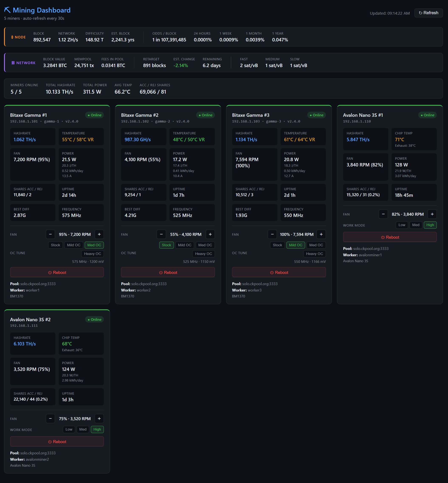The width and height of the screenshot is (448, 483).
Task: Choose Heavy OC for Bitaxe Gamma #1
Action: 93,254
